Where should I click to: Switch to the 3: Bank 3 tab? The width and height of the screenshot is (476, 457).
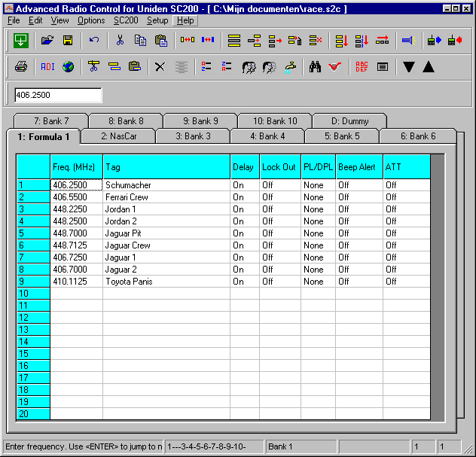coord(193,136)
